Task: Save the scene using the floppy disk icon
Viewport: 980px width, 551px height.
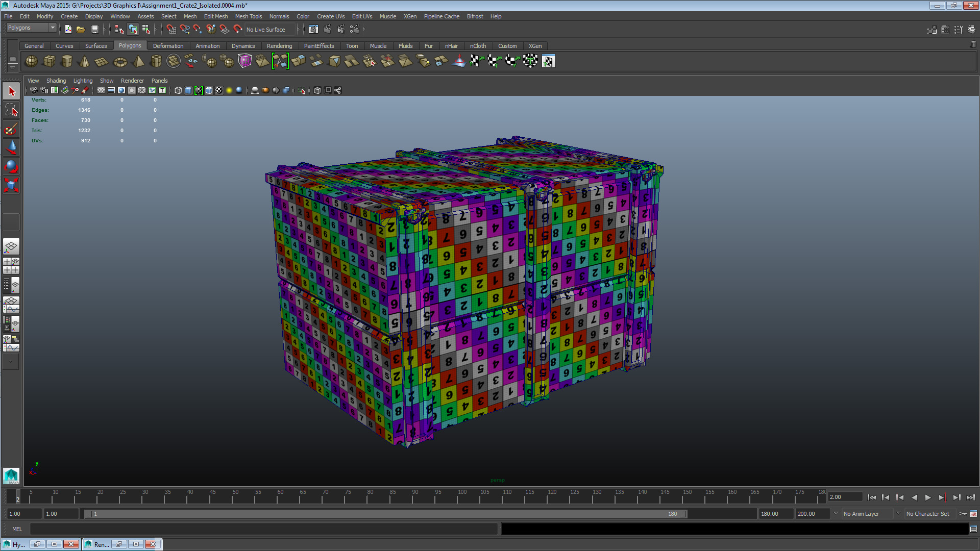Action: (95, 29)
